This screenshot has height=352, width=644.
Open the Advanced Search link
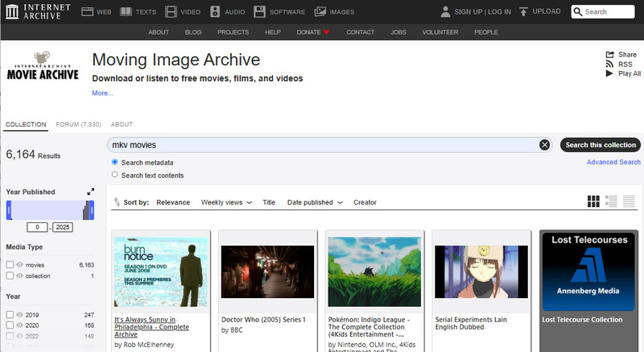point(613,162)
